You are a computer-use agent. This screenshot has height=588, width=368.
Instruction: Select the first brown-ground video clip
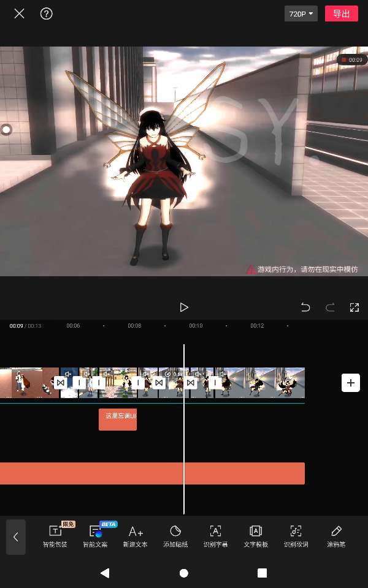[28, 383]
